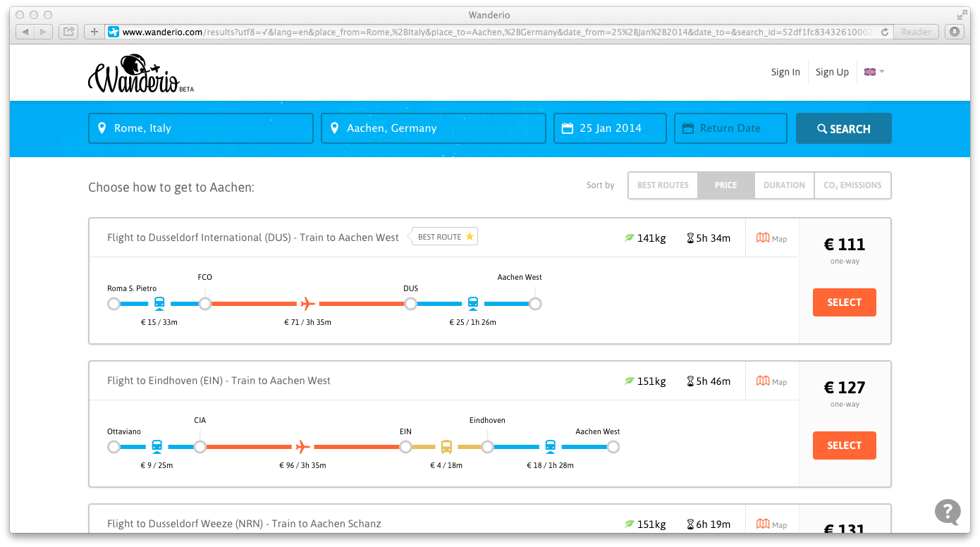The image size is (980, 547).
Task: Select the € 127 route
Action: 845,445
